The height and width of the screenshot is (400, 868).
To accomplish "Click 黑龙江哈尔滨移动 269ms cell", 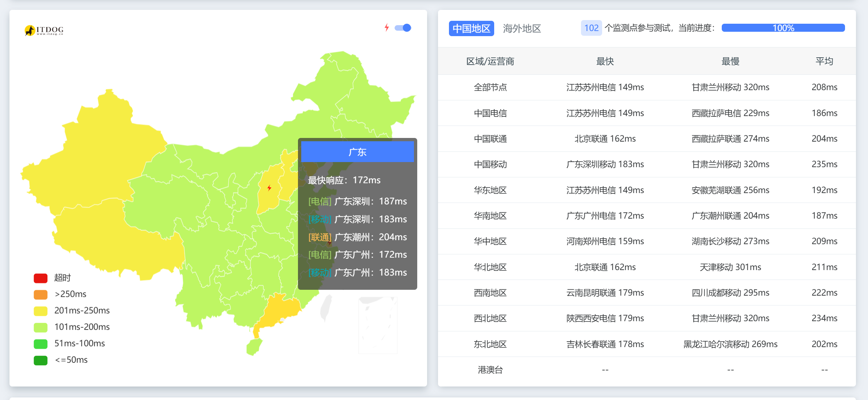I will click(731, 344).
